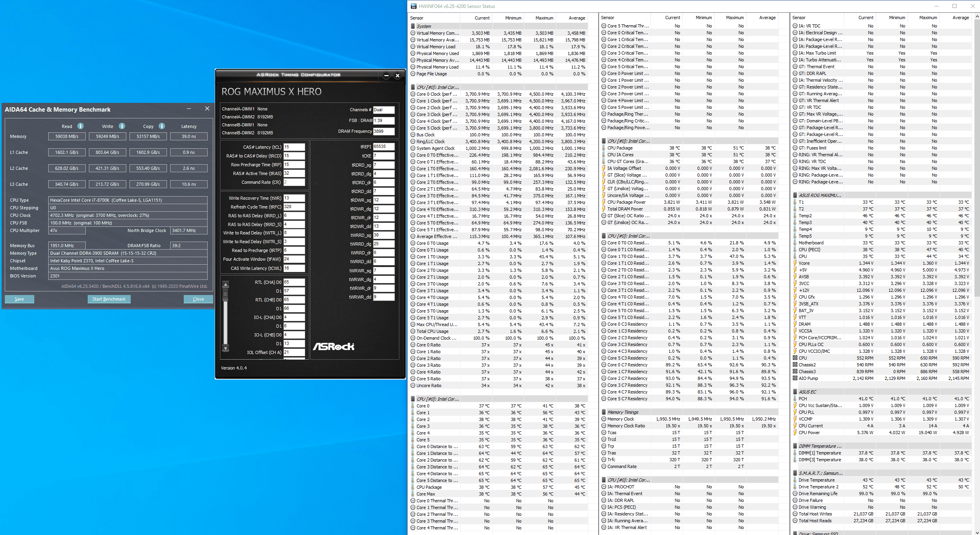Viewport: 980px width, 535px height.
Task: Click the lightning icon beside Vcore
Action: (795, 263)
